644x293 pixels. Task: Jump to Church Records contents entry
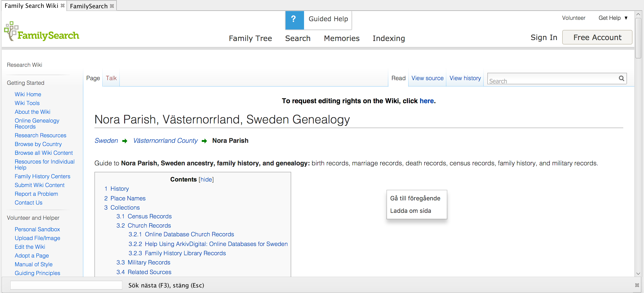(x=149, y=226)
